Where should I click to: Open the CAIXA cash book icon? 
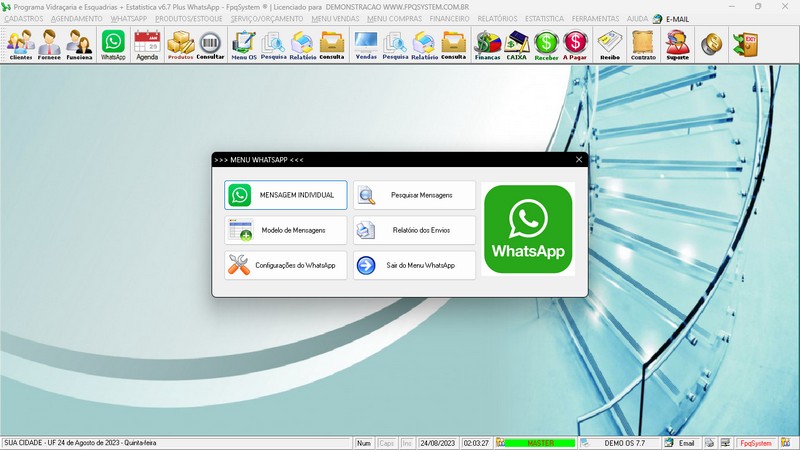point(517,45)
